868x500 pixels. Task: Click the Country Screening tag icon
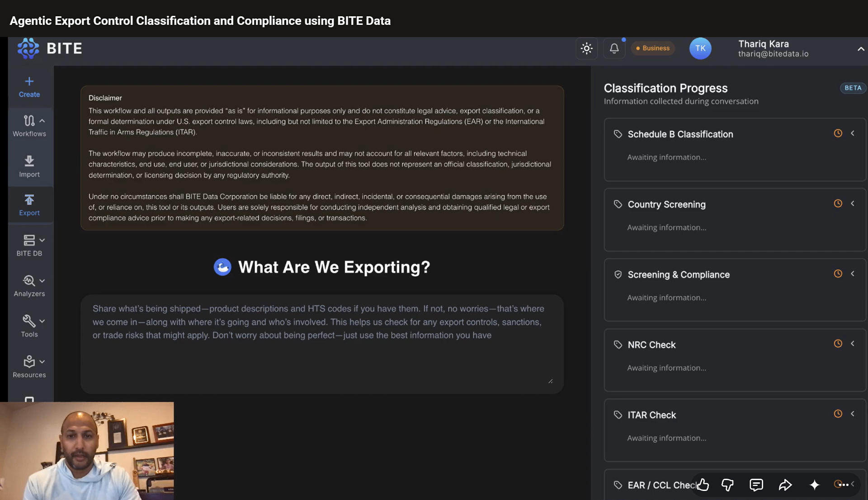coord(618,204)
